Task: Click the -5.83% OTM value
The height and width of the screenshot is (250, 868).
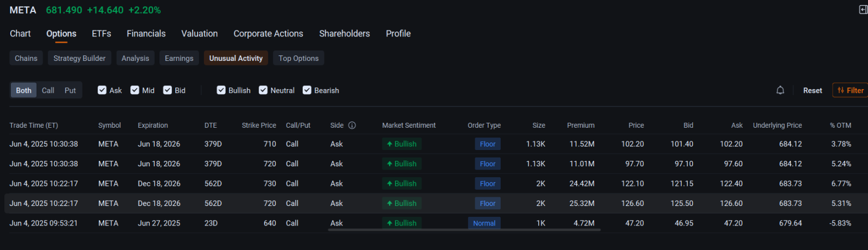Action: coord(840,223)
